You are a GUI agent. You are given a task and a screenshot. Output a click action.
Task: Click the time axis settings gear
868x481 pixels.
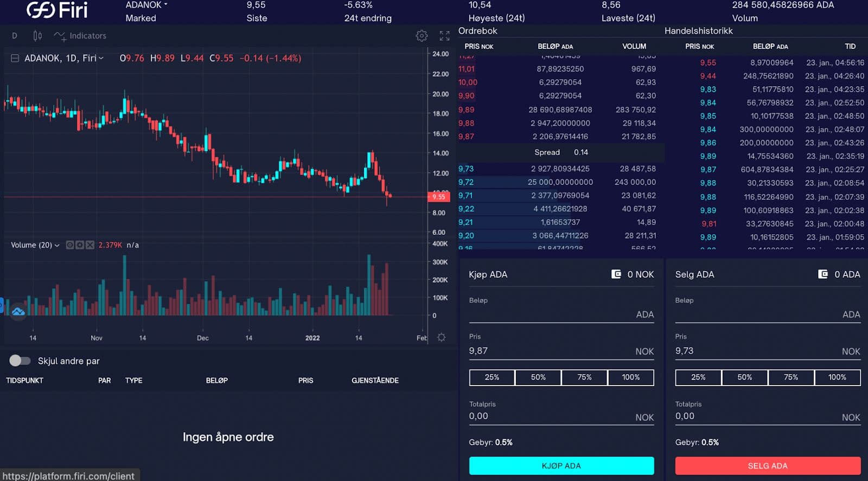coord(442,337)
